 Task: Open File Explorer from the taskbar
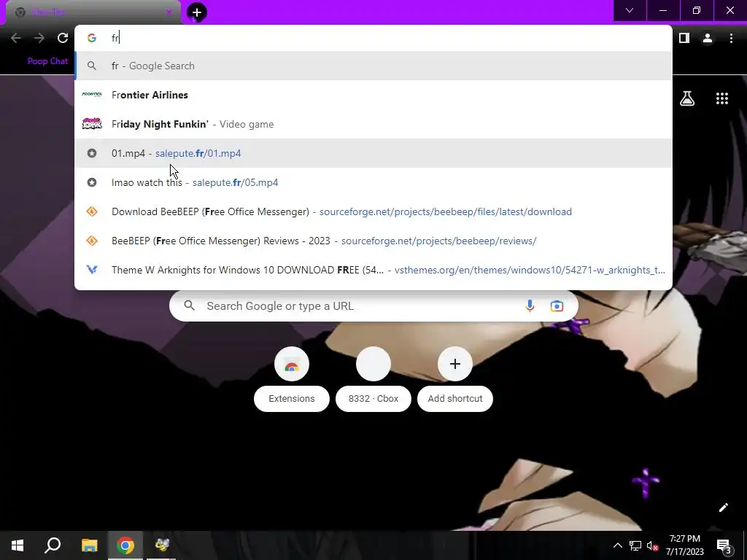89,545
